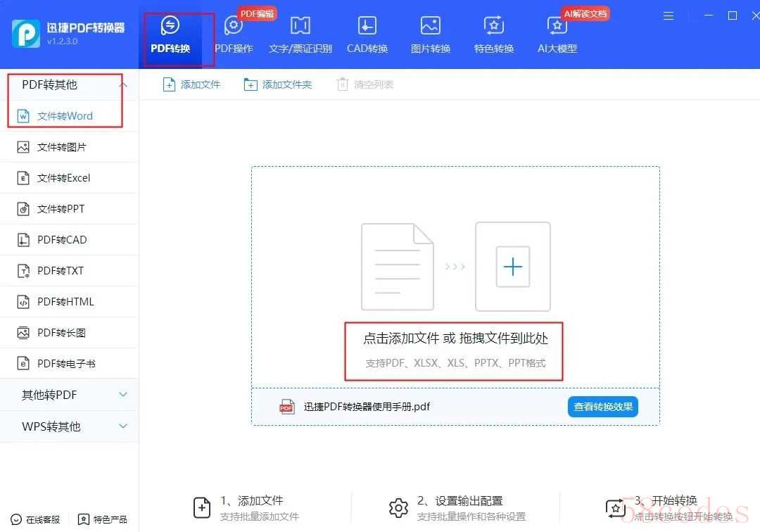The width and height of the screenshot is (760, 532).
Task: Click the 2、设置输出配置 step label
Action: (x=460, y=500)
